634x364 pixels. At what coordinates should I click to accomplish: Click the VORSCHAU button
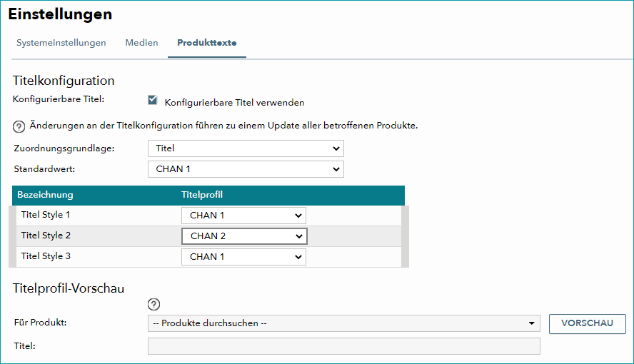pyautogui.click(x=587, y=323)
